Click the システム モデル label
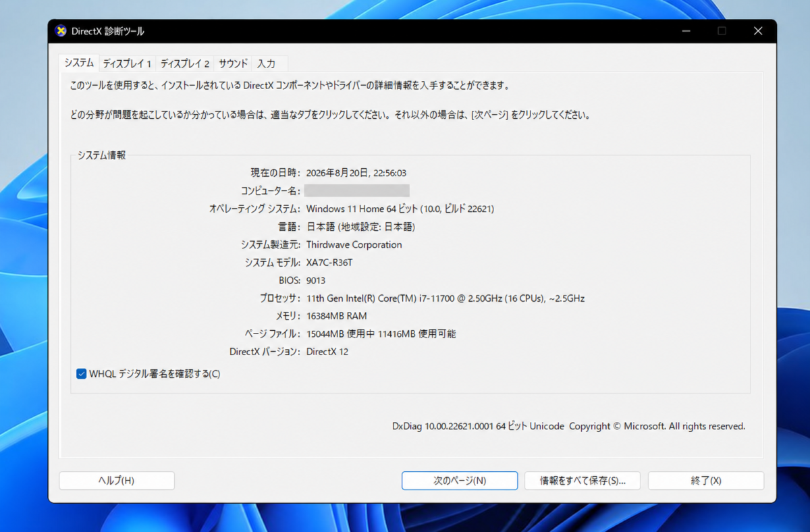The height and width of the screenshot is (532, 810). coord(273,263)
